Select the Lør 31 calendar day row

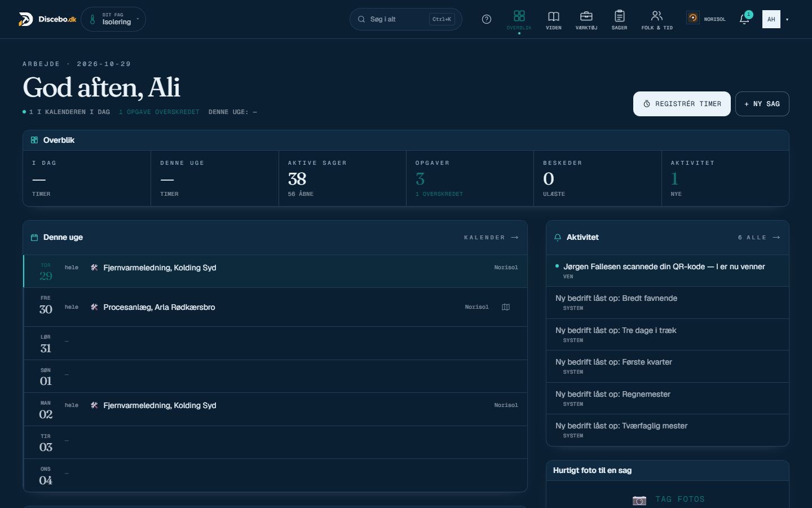275,343
